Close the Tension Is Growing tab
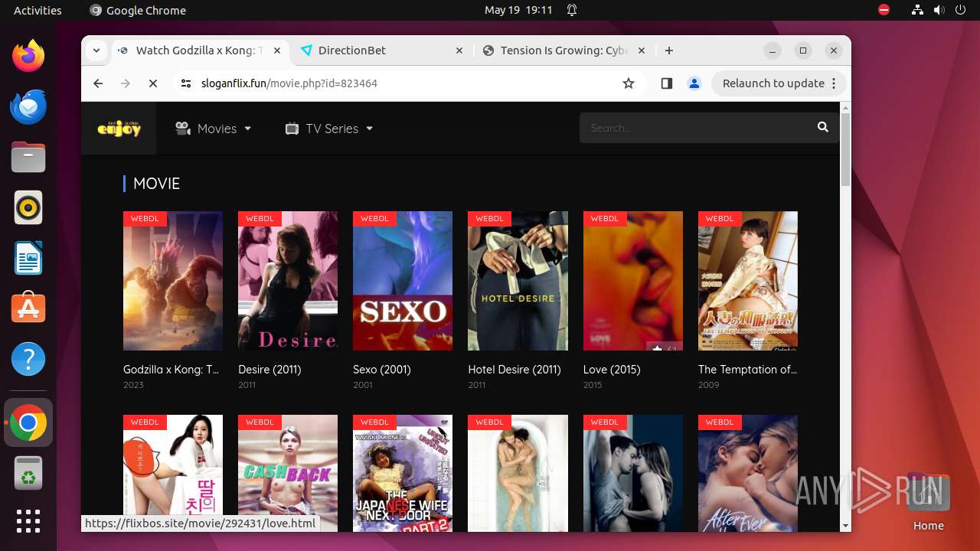 point(642,51)
